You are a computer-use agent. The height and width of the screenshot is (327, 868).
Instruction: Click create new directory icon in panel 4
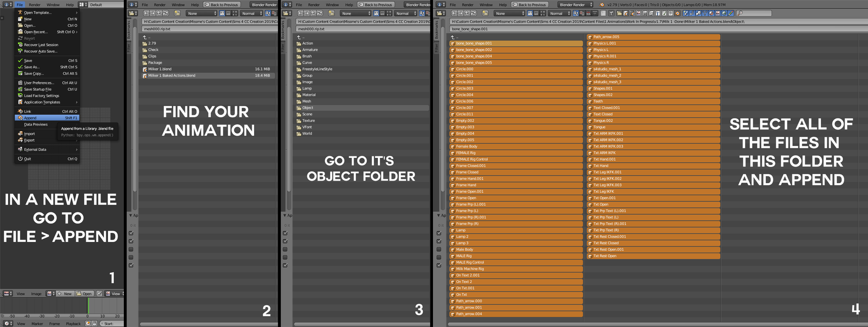coord(485,13)
